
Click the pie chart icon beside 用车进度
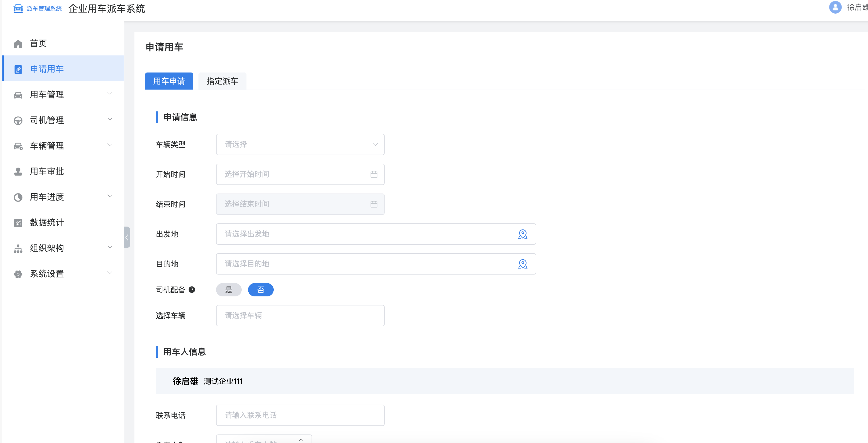[x=18, y=197]
